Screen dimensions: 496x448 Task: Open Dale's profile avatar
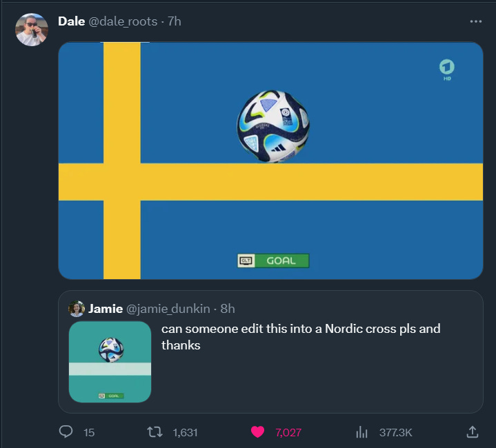point(32,30)
